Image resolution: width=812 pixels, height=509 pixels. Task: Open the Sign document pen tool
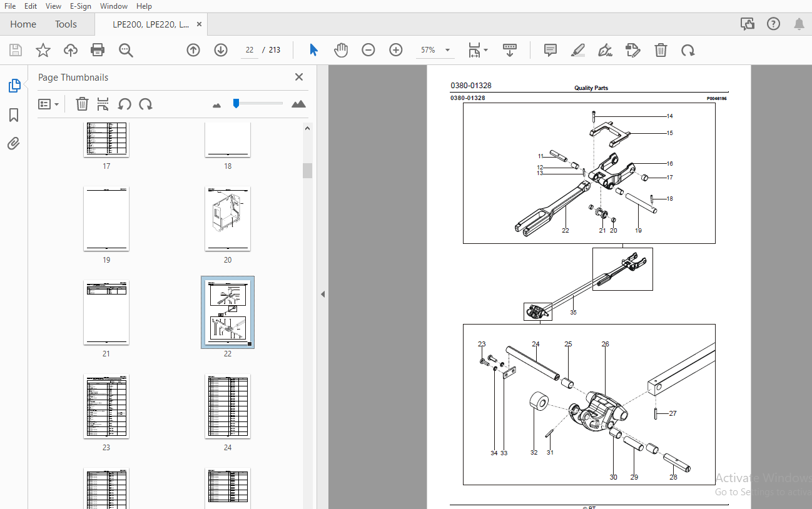click(605, 50)
